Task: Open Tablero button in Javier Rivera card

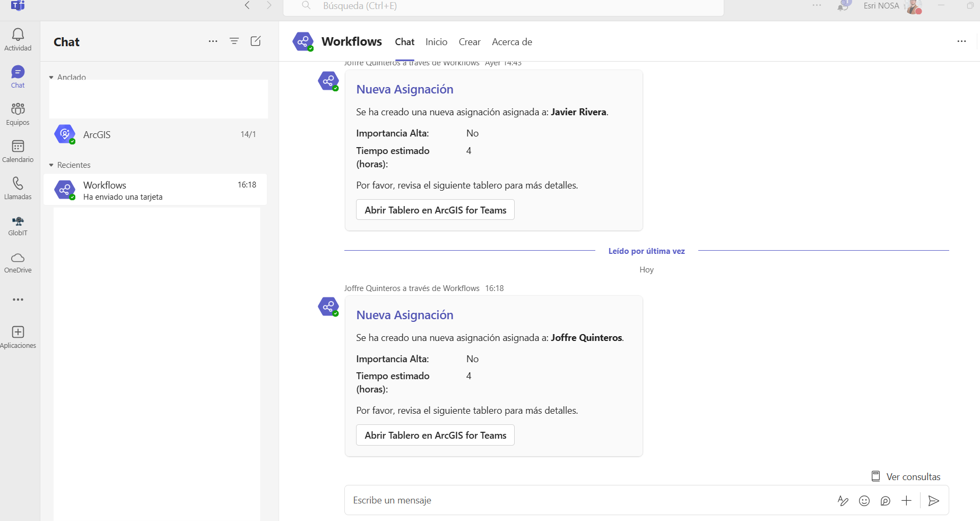Action: pyautogui.click(x=436, y=210)
